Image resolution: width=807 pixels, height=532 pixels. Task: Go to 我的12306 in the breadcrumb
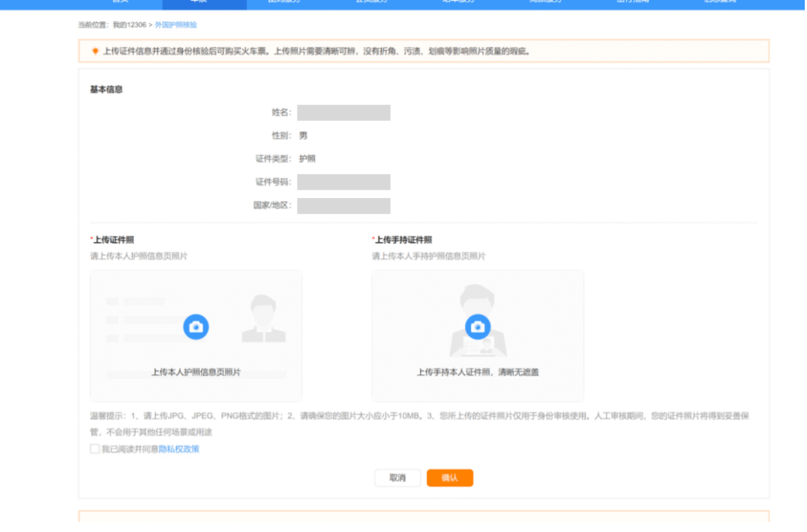pos(130,25)
